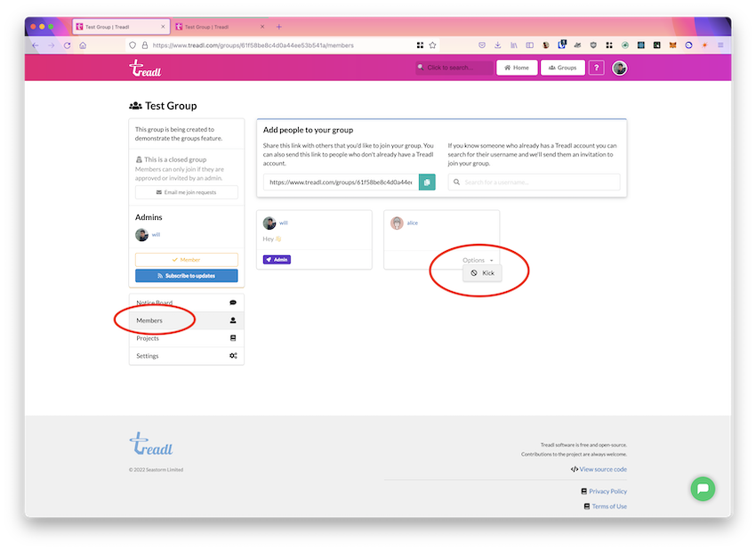
Task: Click the header search field
Action: 454,68
